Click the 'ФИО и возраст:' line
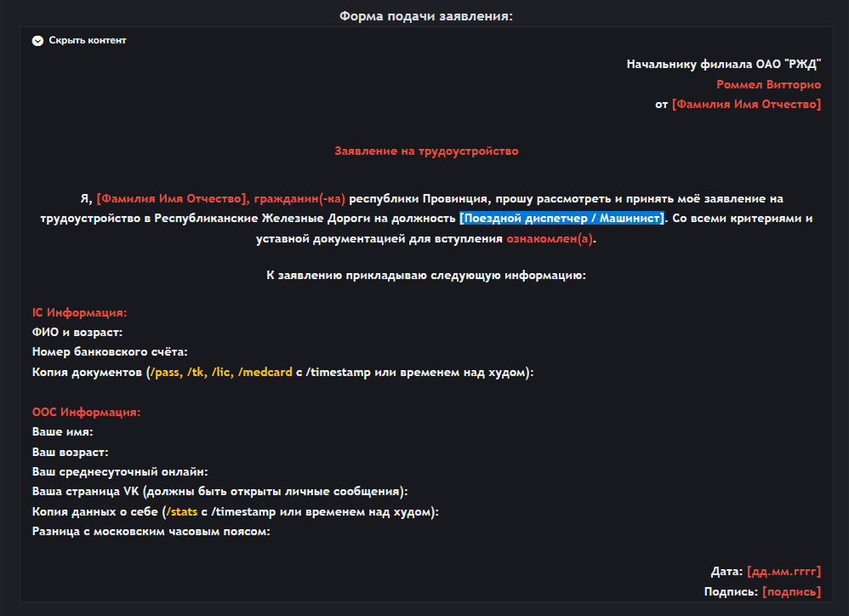The width and height of the screenshot is (849, 616). (x=77, y=333)
